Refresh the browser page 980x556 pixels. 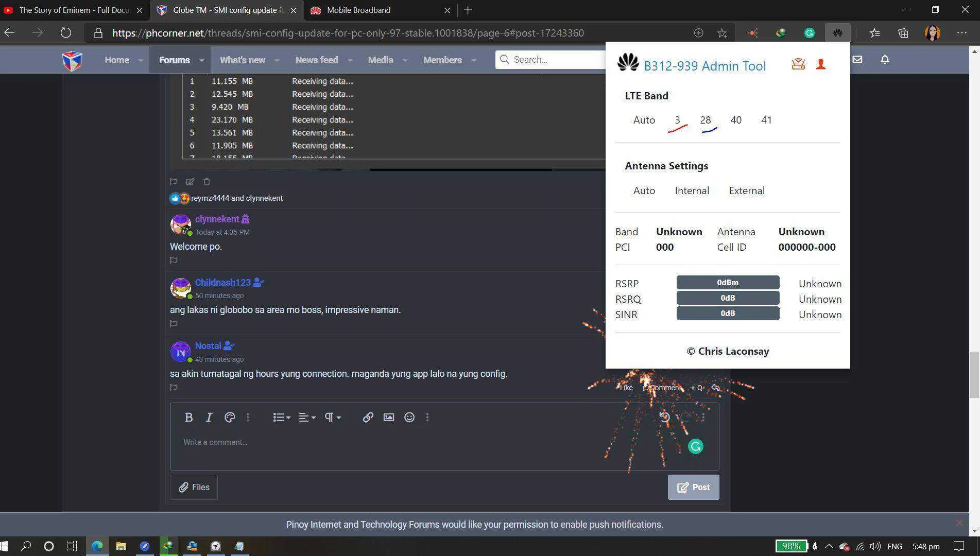(x=65, y=33)
